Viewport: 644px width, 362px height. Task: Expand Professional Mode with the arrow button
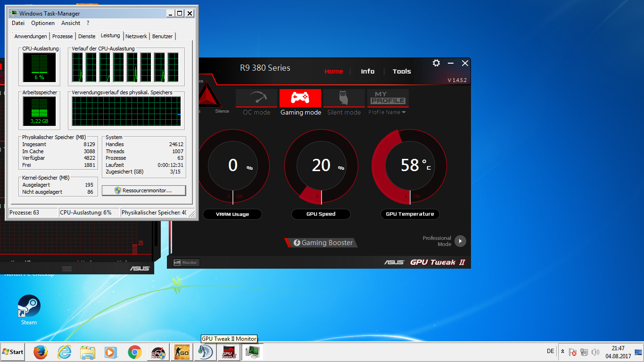(x=460, y=241)
